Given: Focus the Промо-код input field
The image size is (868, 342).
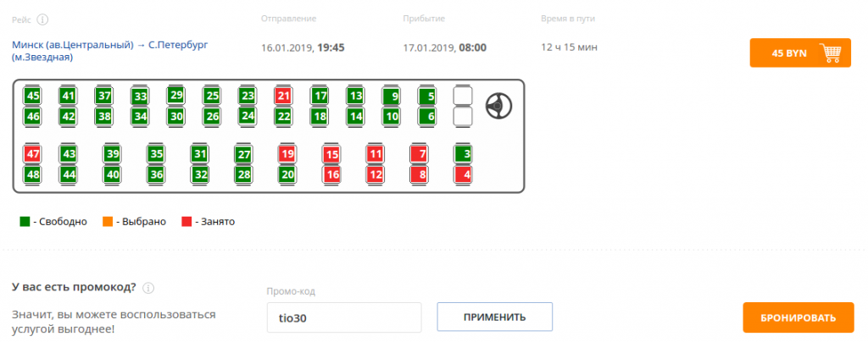Looking at the screenshot, I should tap(344, 317).
